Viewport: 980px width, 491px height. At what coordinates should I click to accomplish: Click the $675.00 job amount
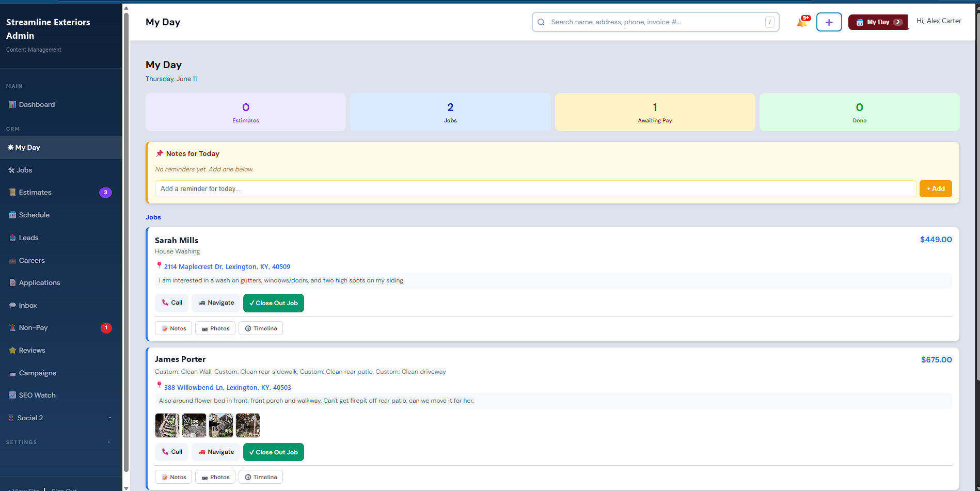pyautogui.click(x=937, y=360)
